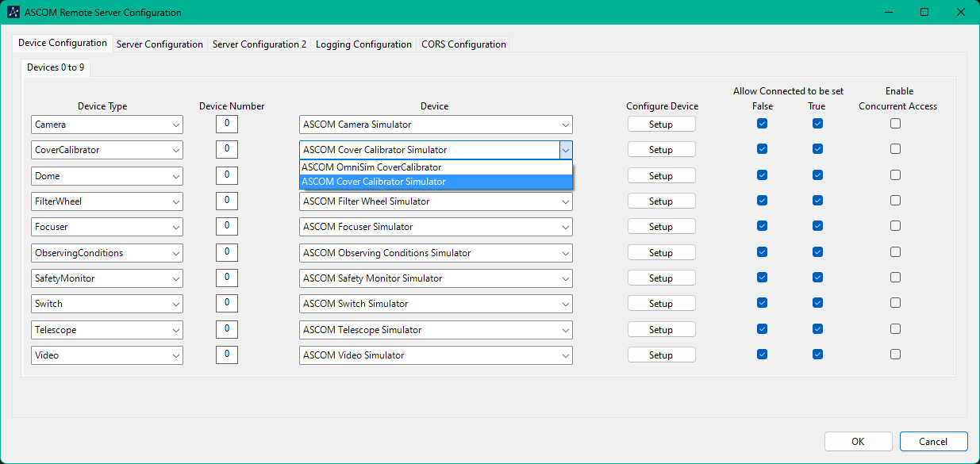Uncheck Allow Connected False for FilterWheel

click(762, 201)
